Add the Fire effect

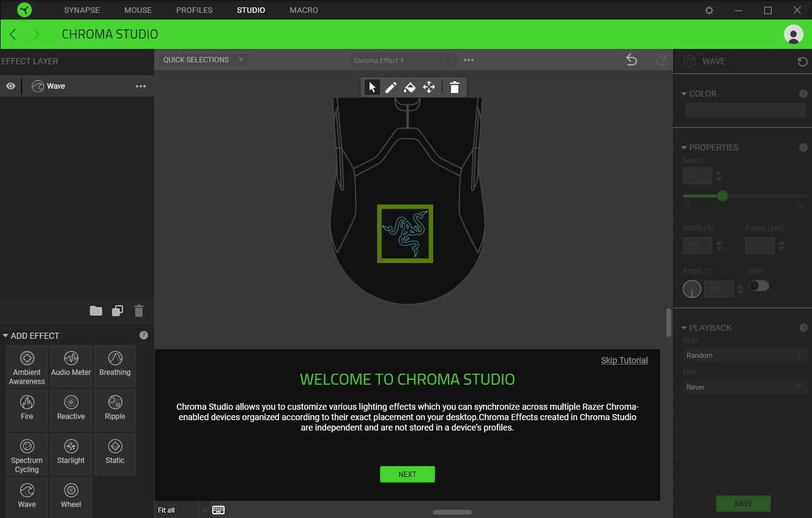[27, 410]
